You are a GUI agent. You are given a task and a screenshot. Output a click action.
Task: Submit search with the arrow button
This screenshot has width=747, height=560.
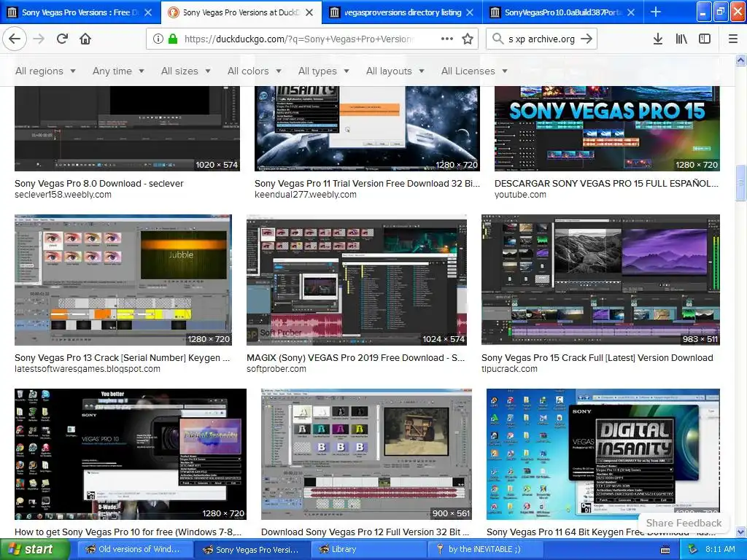587,39
